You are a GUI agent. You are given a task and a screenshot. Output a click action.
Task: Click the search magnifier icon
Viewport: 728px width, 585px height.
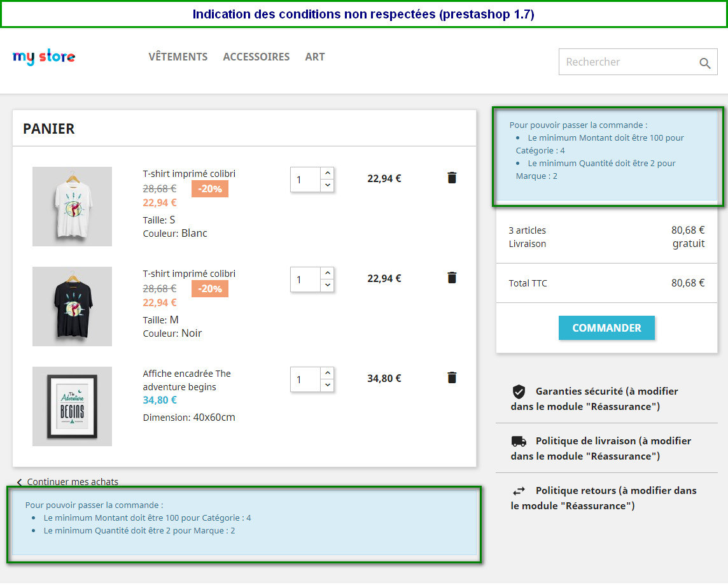(x=705, y=63)
